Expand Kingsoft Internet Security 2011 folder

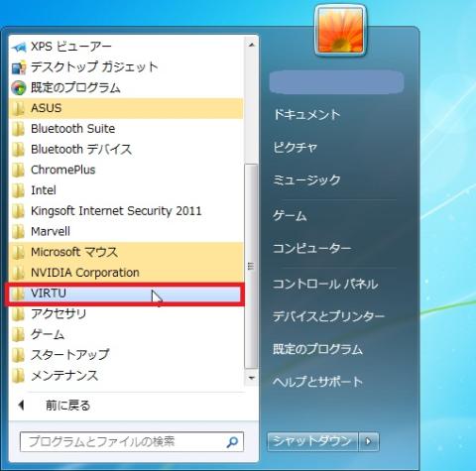126,211
